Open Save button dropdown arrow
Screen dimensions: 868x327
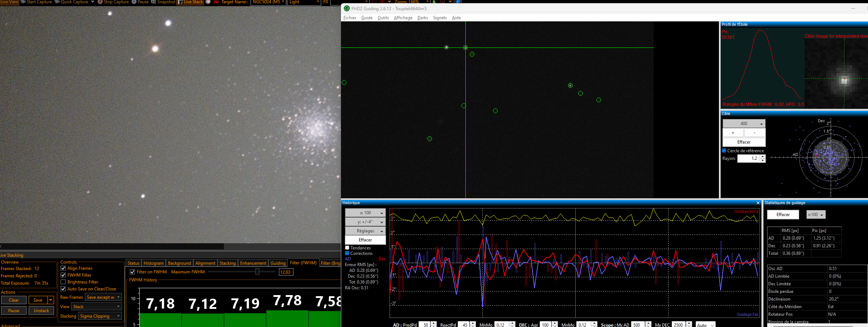point(51,300)
